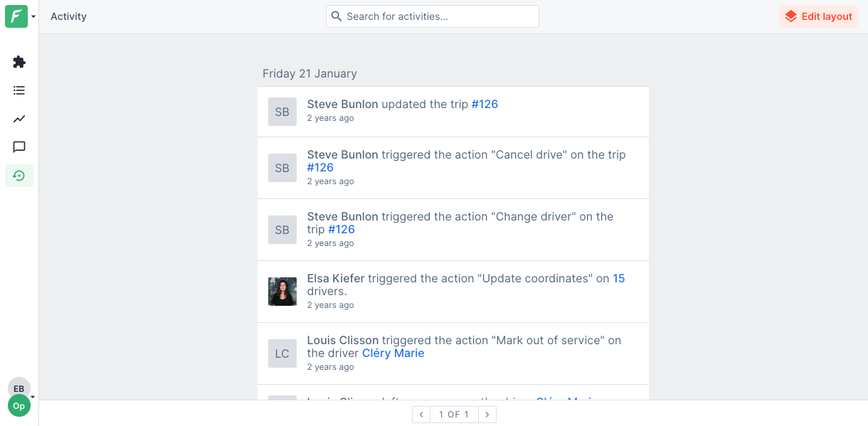Click inside the Search for activities field
The image size is (868, 426).
[x=438, y=16]
